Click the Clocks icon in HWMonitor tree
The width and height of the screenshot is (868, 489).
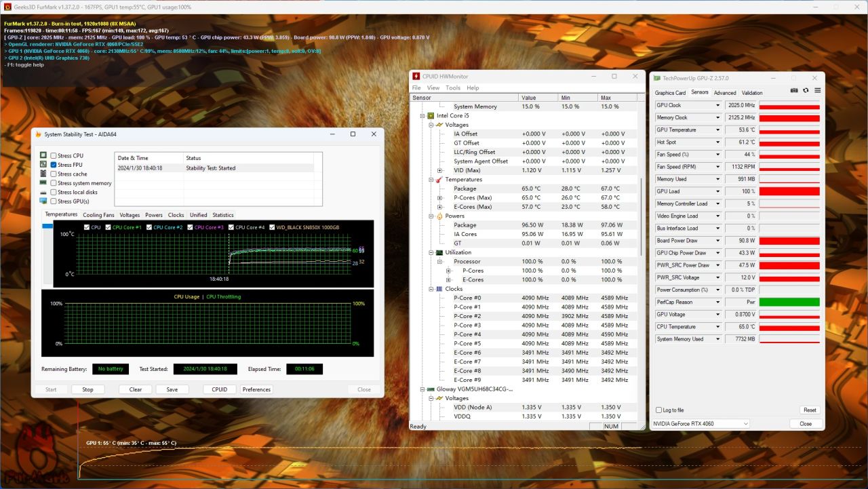click(439, 289)
